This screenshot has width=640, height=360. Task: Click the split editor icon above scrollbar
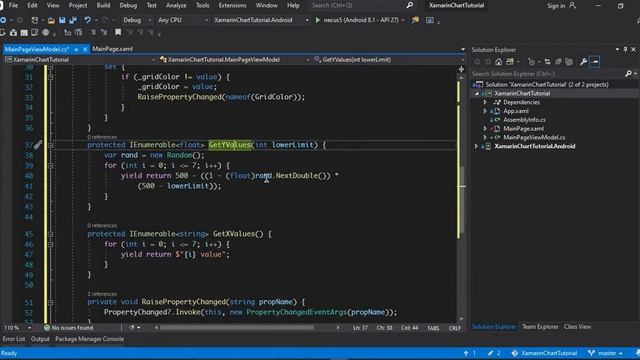pyautogui.click(x=461, y=69)
